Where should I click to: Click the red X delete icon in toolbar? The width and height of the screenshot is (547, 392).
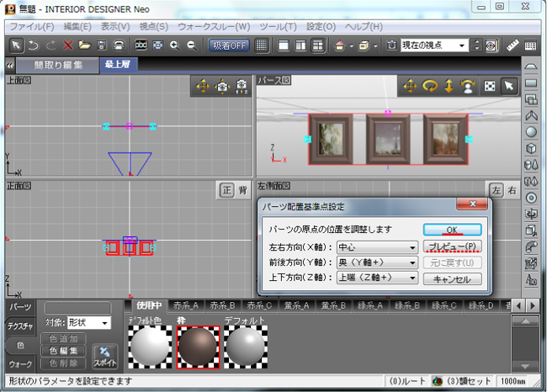click(69, 45)
